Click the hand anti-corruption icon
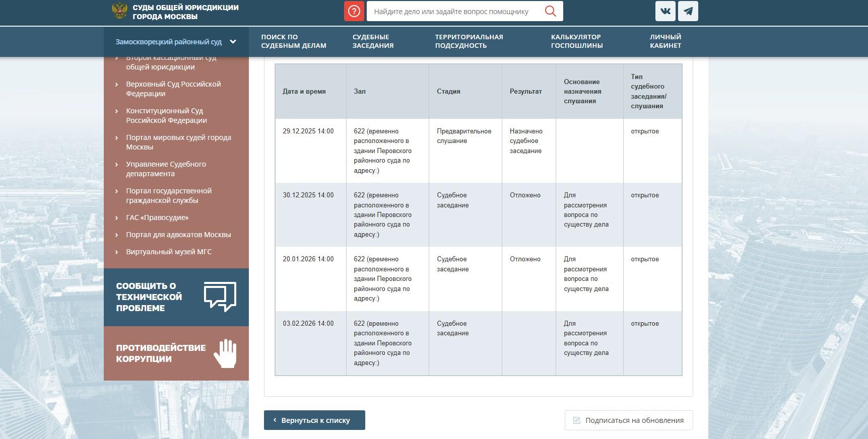Image resolution: width=868 pixels, height=439 pixels. 225,353
